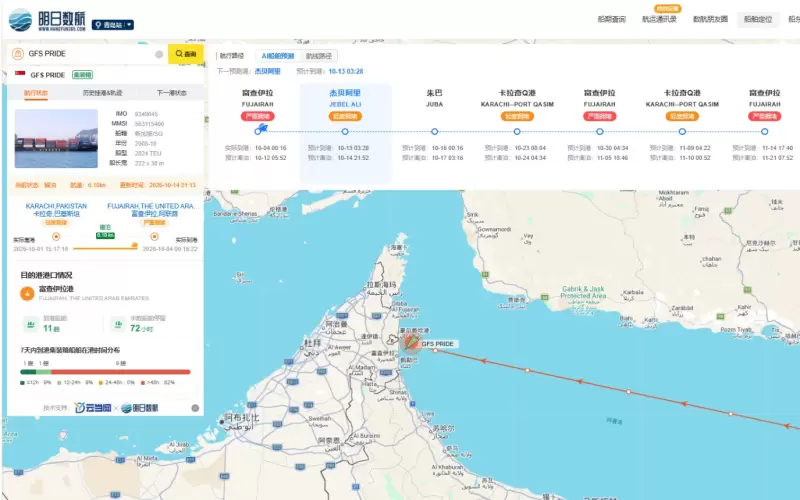Screen dimensions: 800x500
Task: Click the green container-ship tag badge
Action: pos(82,74)
